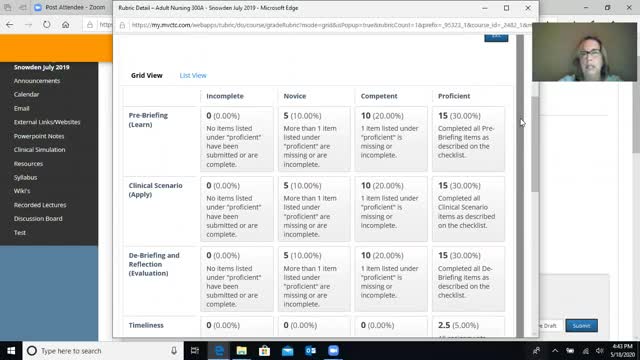Image resolution: width=640 pixels, height=360 pixels.
Task: Open Outlook from taskbar
Action: [311, 351]
